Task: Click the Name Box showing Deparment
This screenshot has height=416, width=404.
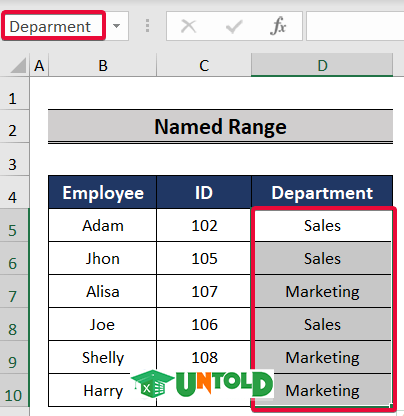Action: tap(53, 26)
